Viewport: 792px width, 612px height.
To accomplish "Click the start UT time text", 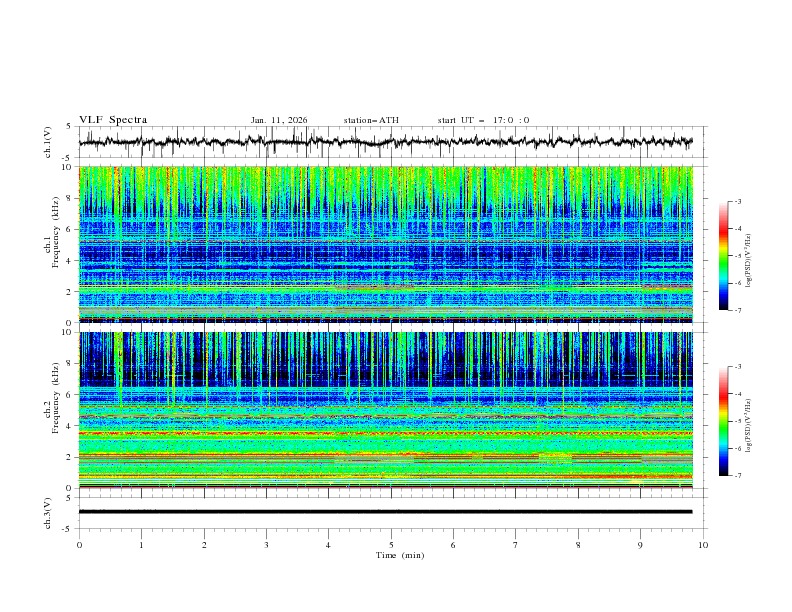I will coord(483,120).
